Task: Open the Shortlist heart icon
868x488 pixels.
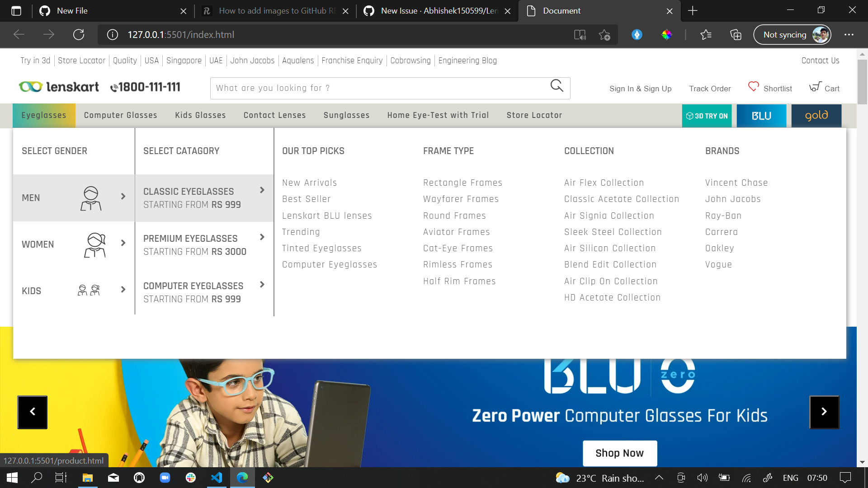Action: pos(753,86)
